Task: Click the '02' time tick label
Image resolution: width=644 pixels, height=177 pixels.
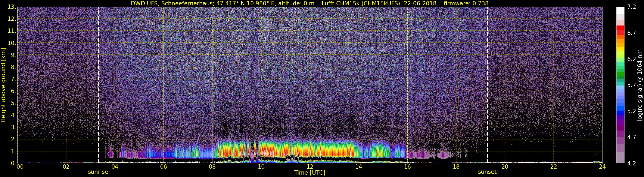Action: click(66, 167)
